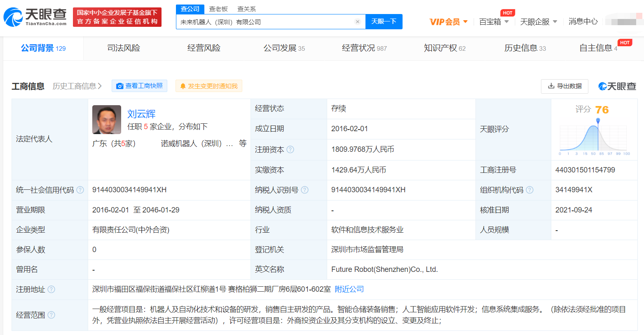Click the founding date 2016-02-01
Viewport: 644px width, 335px height.
[x=349, y=129]
